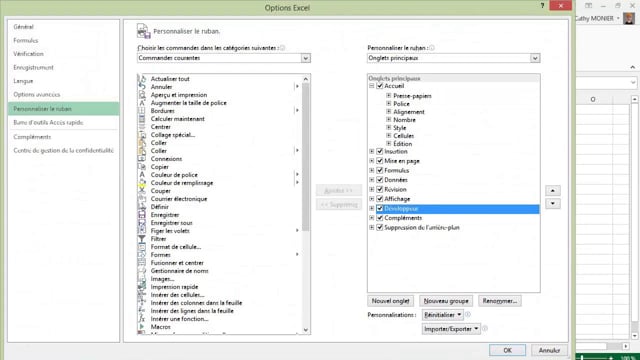Move selected tab up with arrow button
The image size is (640, 360).
click(x=553, y=191)
